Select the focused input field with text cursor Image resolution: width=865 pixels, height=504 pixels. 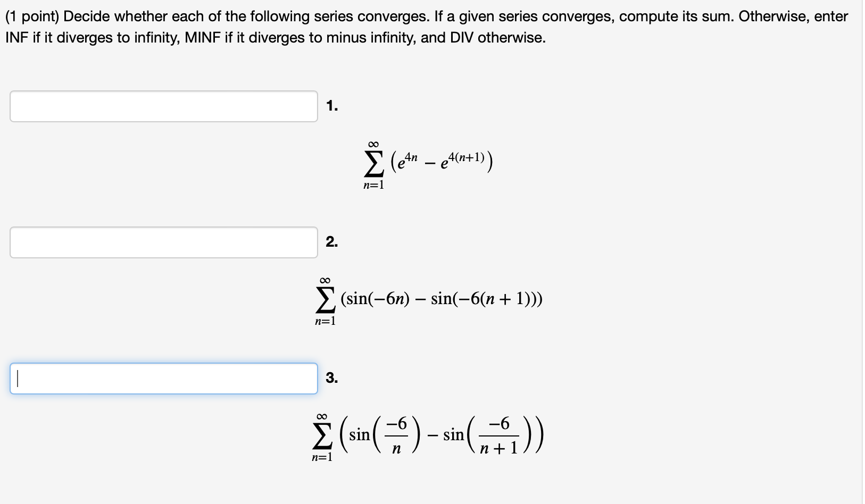click(x=162, y=379)
